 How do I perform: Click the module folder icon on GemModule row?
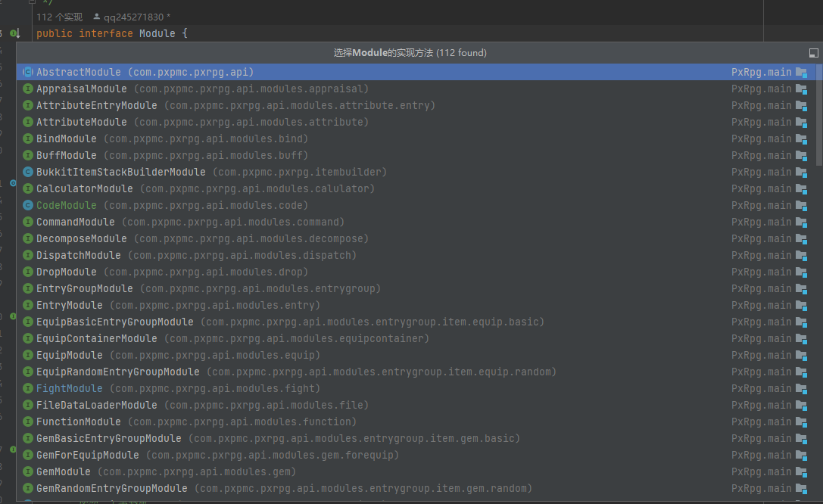coord(801,471)
